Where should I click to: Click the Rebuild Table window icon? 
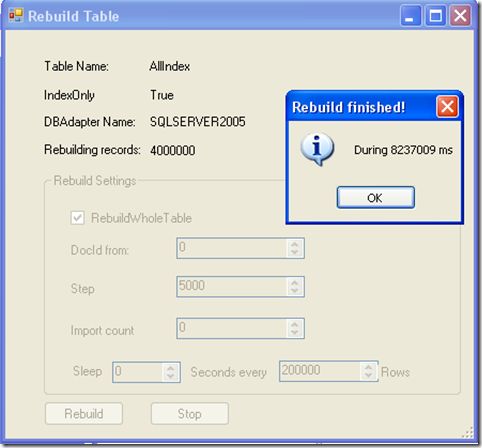[16, 15]
